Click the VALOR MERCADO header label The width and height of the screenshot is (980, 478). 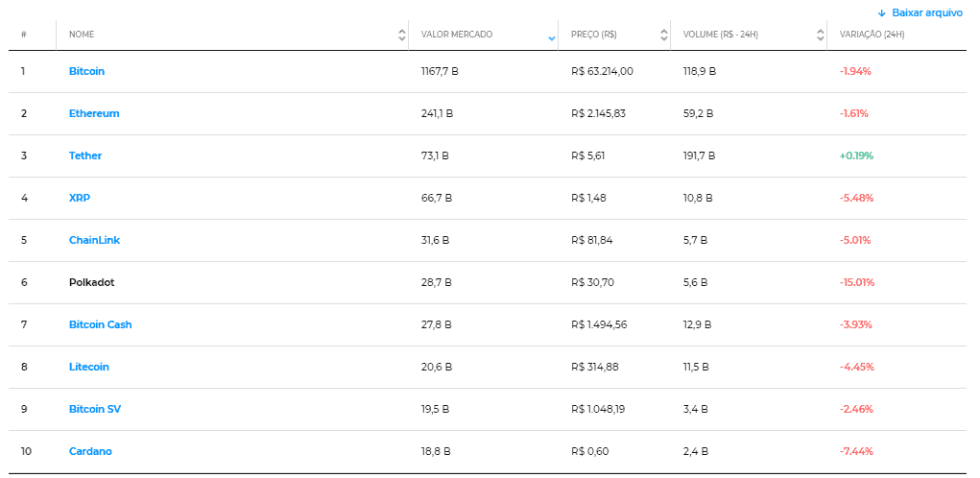(x=457, y=35)
